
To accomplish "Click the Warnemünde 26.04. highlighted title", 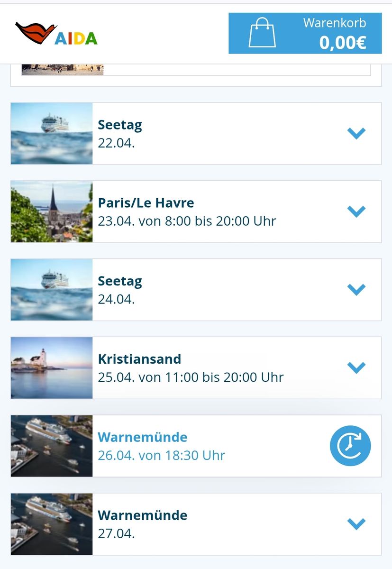I will (142, 437).
